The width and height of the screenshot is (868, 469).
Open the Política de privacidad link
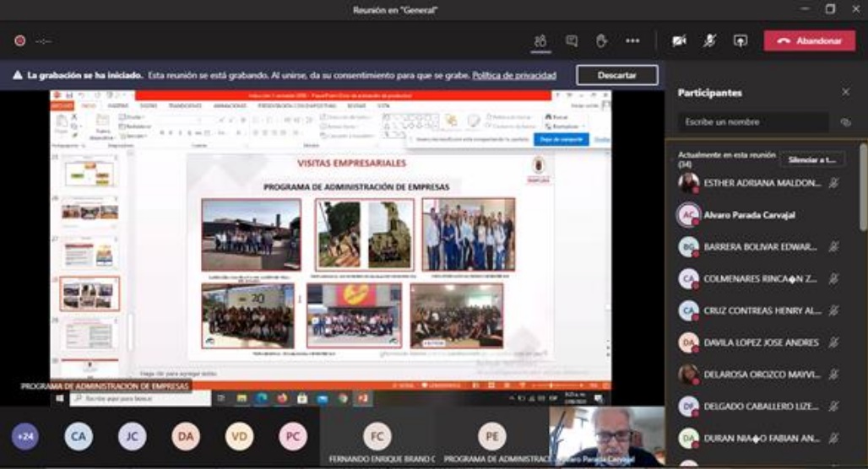pyautogui.click(x=513, y=75)
